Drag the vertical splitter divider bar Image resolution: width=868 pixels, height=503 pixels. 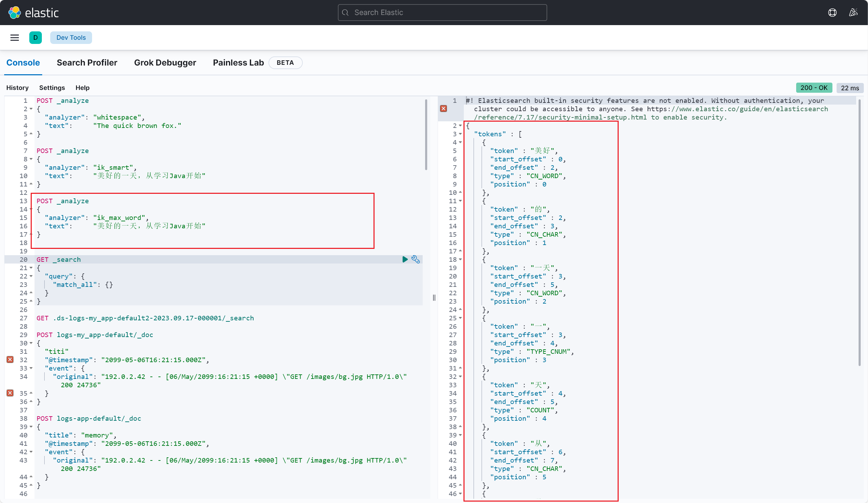[434, 297]
